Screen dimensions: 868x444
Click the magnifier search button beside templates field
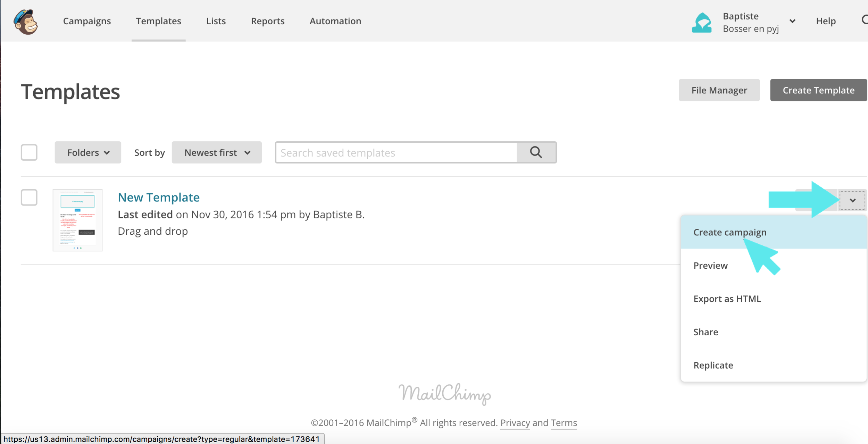[536, 152]
